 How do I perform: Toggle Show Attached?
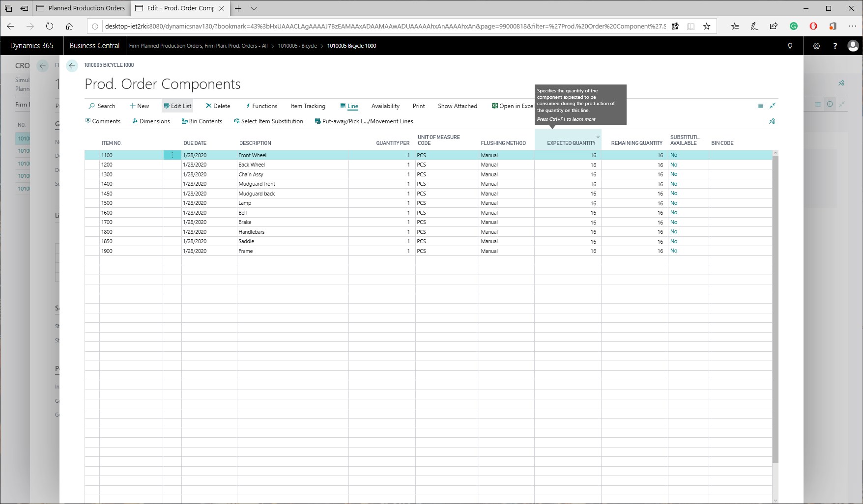(458, 106)
